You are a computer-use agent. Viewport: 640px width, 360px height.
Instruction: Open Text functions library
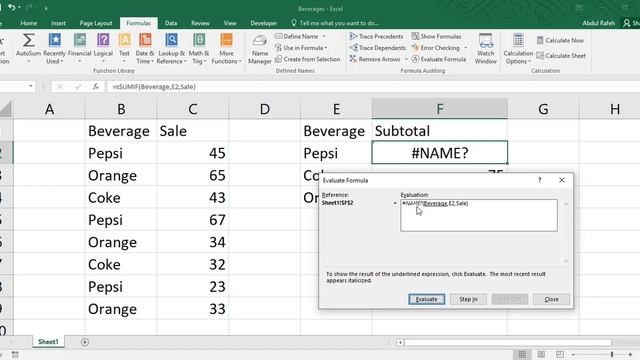(124, 49)
